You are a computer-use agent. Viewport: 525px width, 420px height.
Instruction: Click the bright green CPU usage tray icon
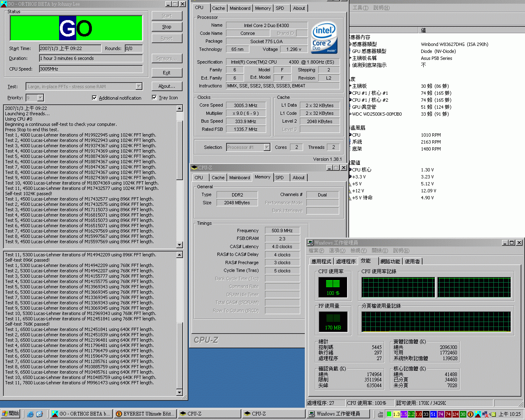pos(389,414)
